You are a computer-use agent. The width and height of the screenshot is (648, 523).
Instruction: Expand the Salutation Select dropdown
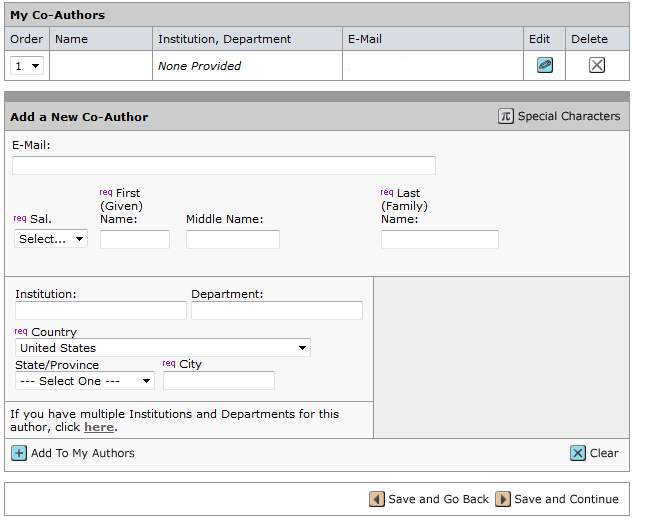point(51,239)
